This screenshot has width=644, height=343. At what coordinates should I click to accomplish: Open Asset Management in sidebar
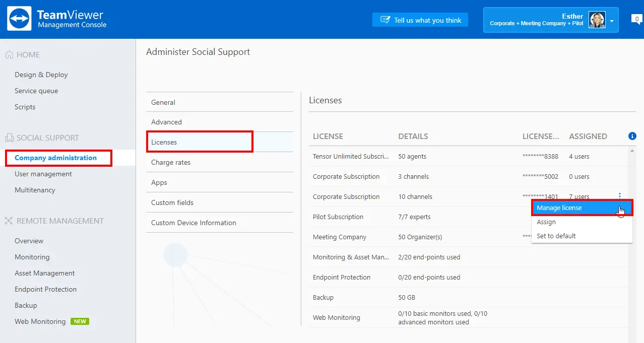click(x=45, y=273)
